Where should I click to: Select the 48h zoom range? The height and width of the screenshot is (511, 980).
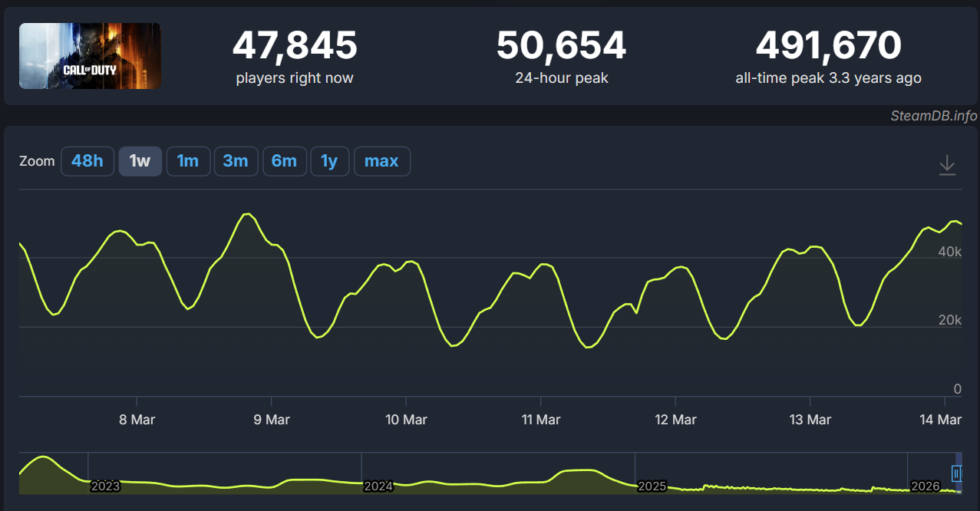[87, 161]
